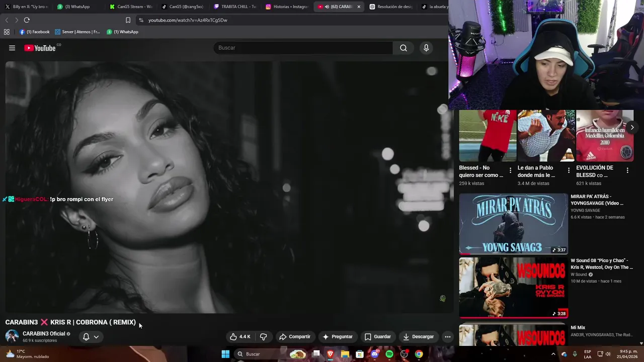Focus the YouTube Buscar search field

click(303, 48)
